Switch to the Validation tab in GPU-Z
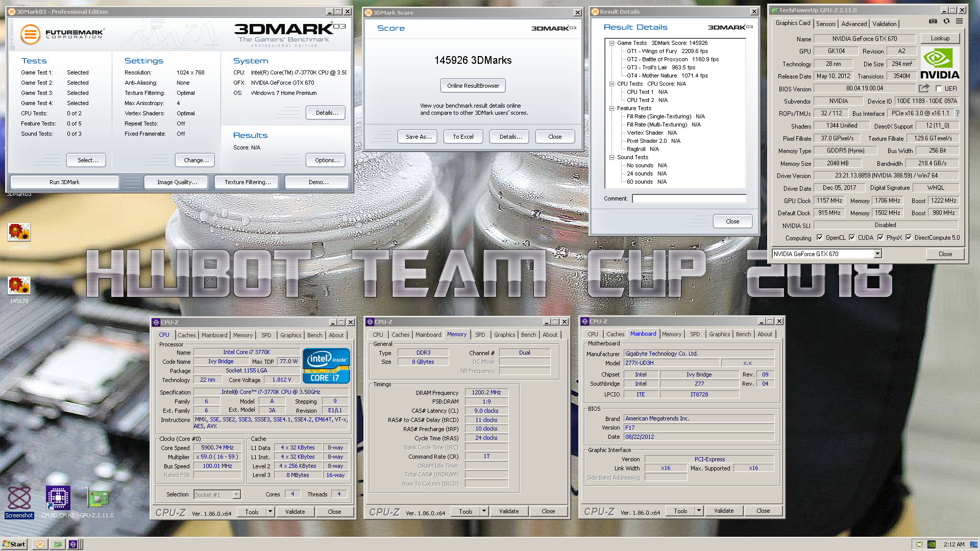The image size is (980, 551). pyautogui.click(x=884, y=24)
